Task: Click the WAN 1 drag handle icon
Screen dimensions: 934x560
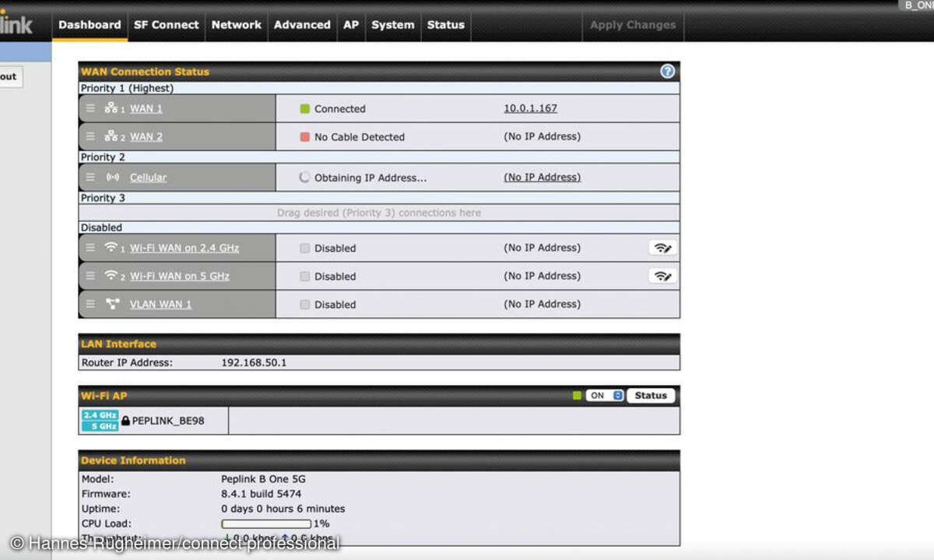Action: (x=90, y=108)
